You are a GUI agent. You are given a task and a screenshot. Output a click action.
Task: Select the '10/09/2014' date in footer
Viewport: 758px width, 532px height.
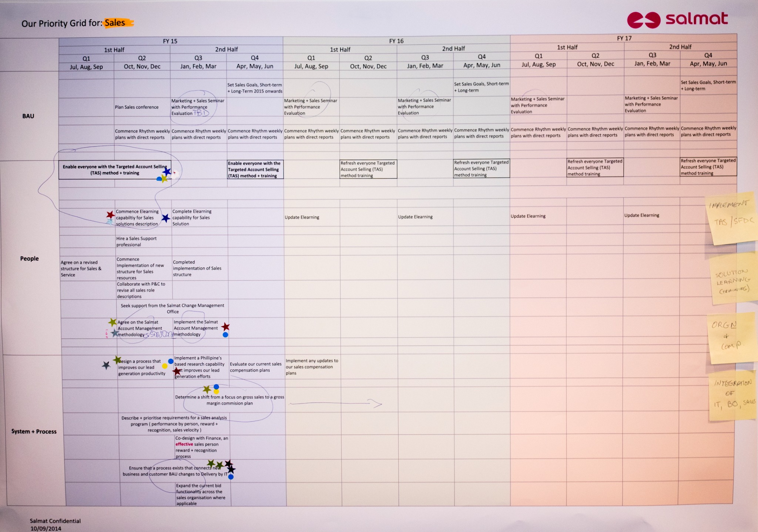pos(46,529)
